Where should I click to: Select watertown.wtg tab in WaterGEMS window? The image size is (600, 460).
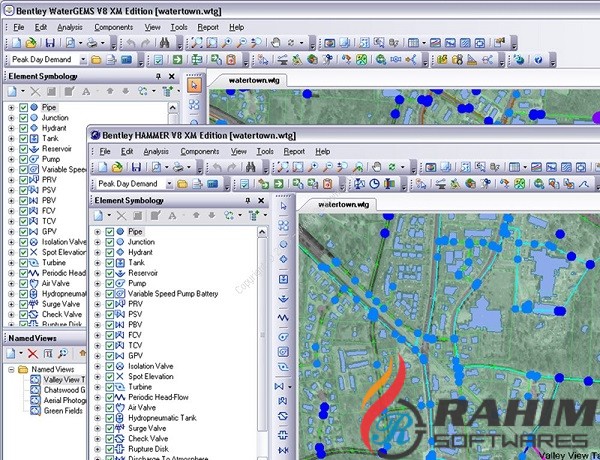point(254,80)
